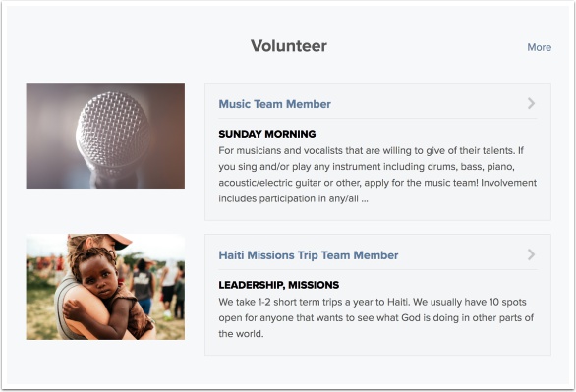Select the microphone photo thumbnail
This screenshot has height=392, width=576.
105,136
